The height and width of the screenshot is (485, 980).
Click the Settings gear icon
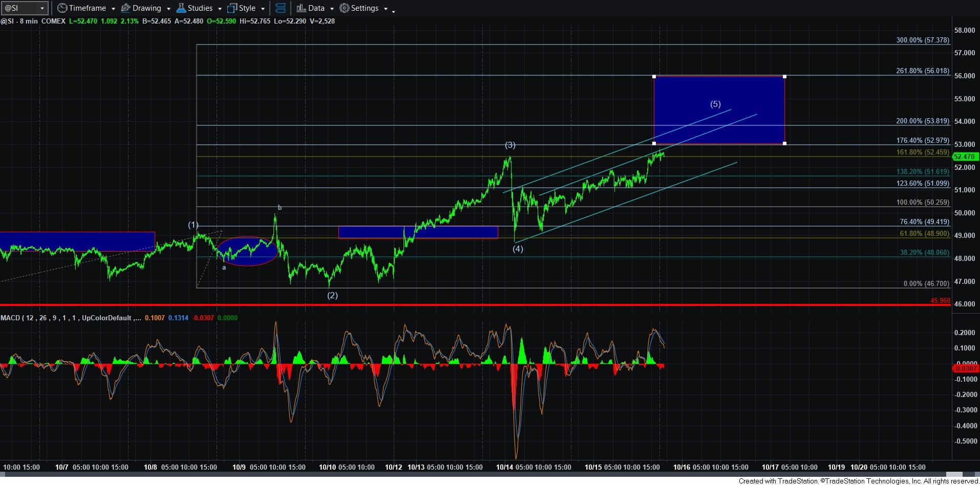pos(345,8)
